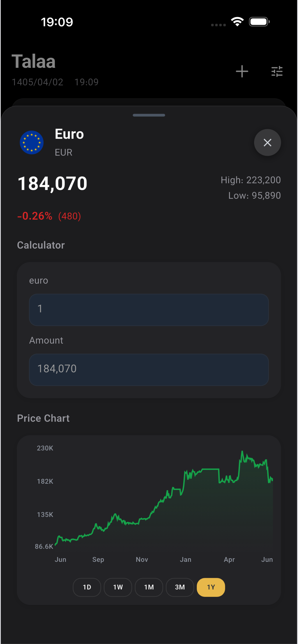Tap the -0.26% change indicator
This screenshot has height=644, width=298.
(35, 216)
